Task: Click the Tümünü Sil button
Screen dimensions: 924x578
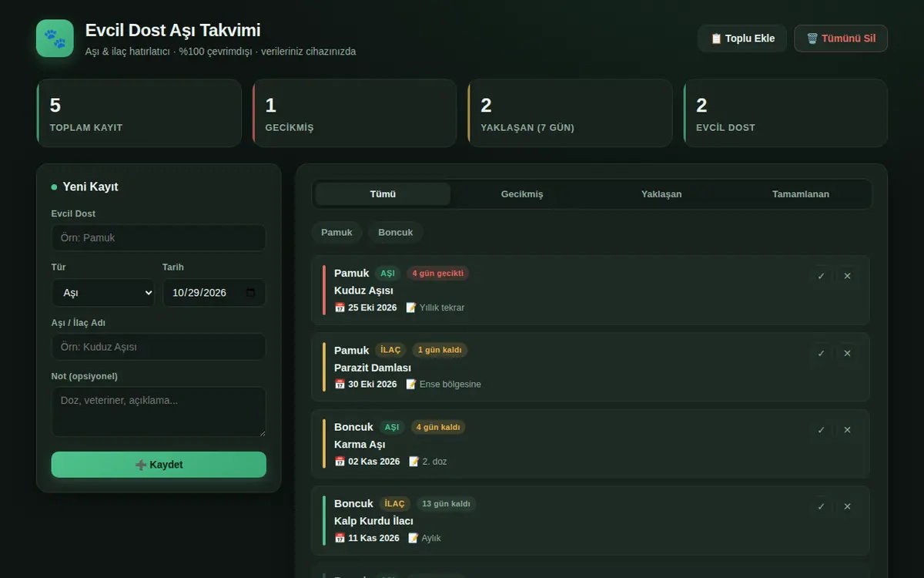Action: [841, 39]
